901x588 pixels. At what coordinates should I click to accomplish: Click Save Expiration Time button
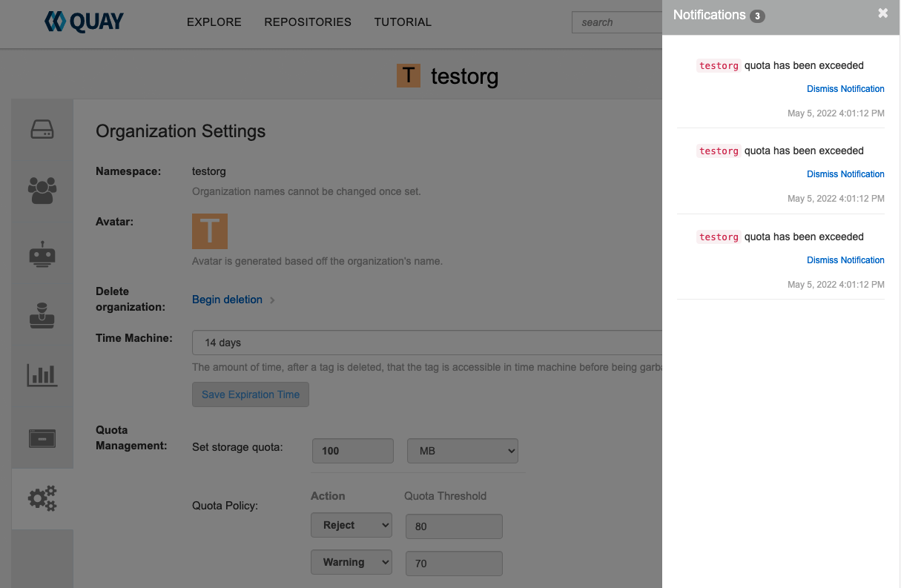pos(251,394)
